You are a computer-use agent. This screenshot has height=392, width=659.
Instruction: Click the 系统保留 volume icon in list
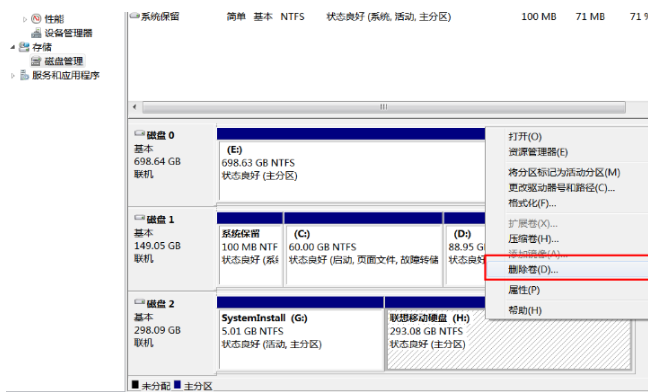(x=134, y=16)
